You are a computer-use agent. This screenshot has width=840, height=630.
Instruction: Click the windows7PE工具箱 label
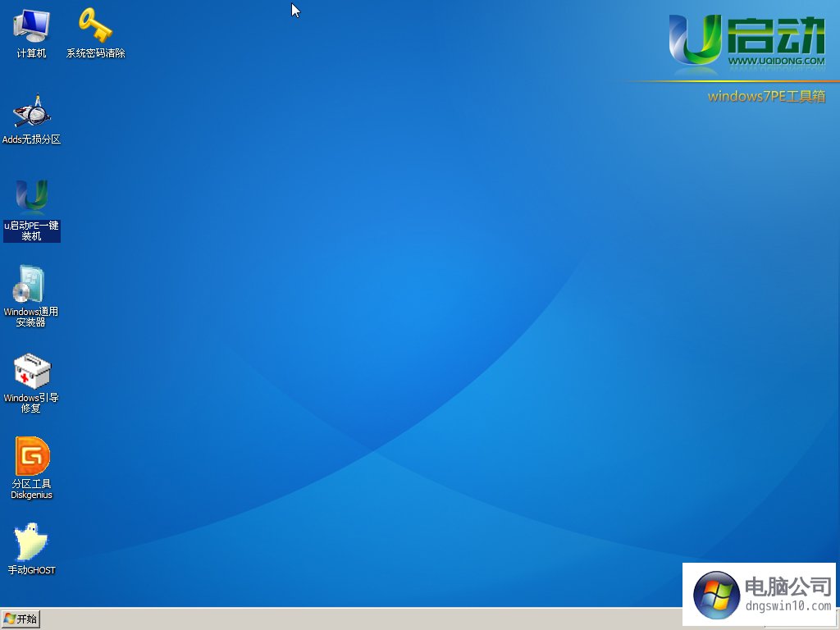click(x=767, y=96)
